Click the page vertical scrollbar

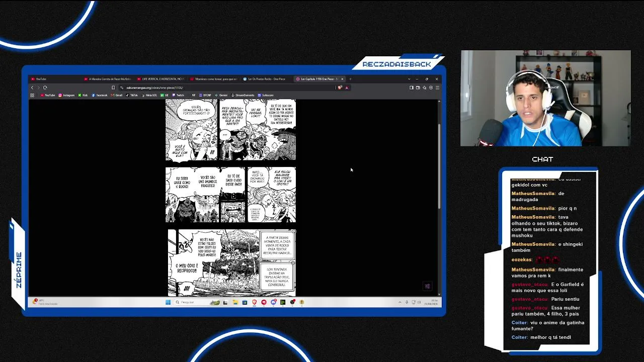click(439, 166)
